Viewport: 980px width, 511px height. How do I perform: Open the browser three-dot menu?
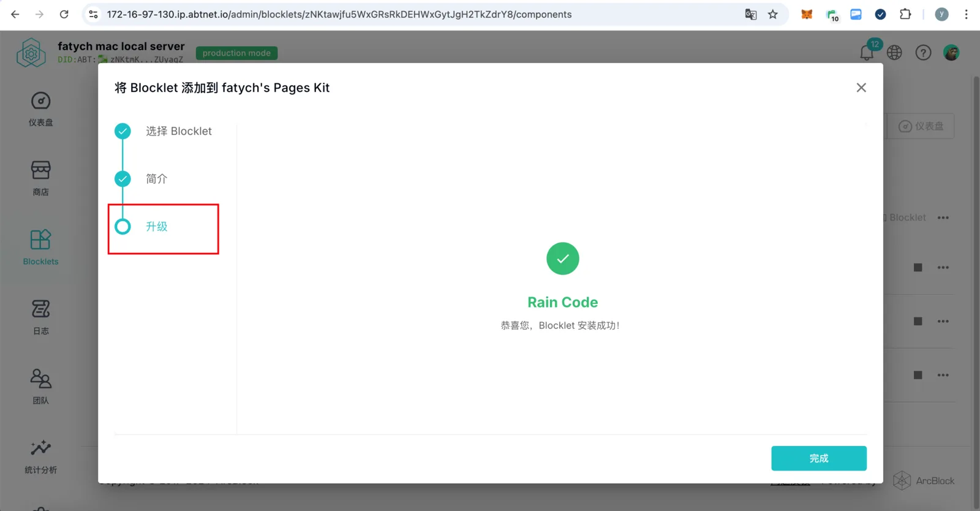point(967,14)
